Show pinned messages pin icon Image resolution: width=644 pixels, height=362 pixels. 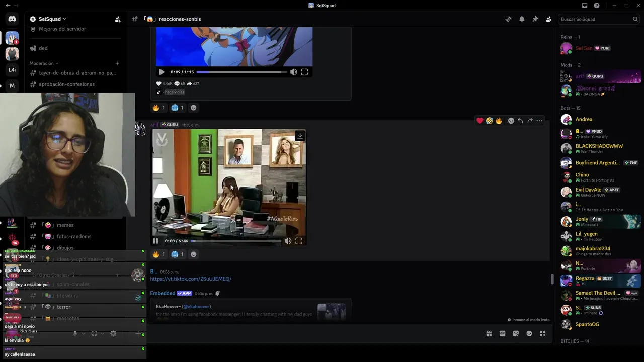pos(535,19)
